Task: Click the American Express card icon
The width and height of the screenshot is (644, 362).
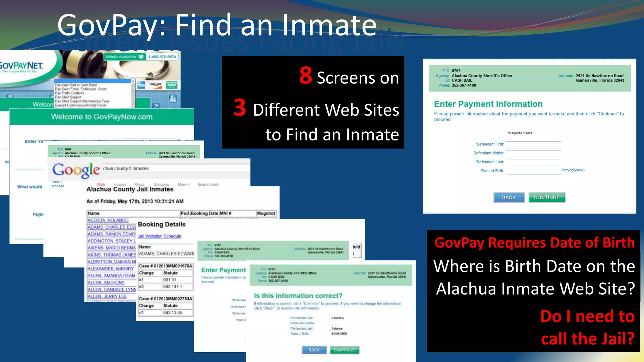Action: [x=141, y=85]
